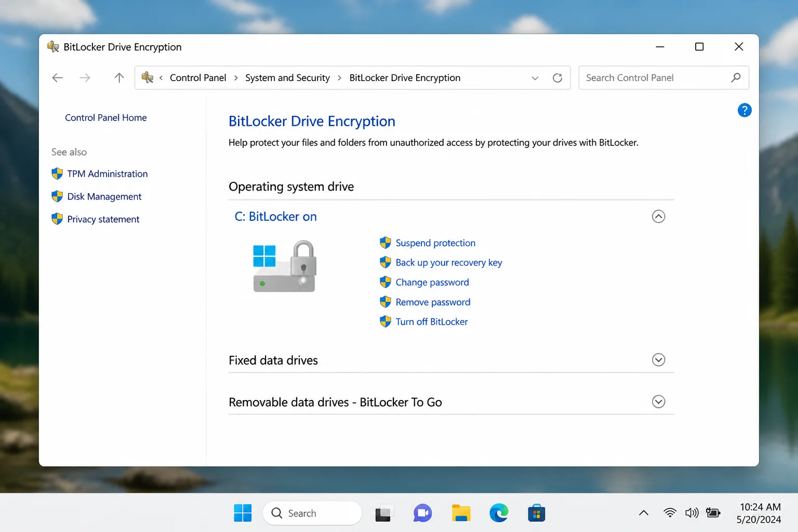The height and width of the screenshot is (532, 798).
Task: Open the Windows Start menu
Action: [243, 513]
